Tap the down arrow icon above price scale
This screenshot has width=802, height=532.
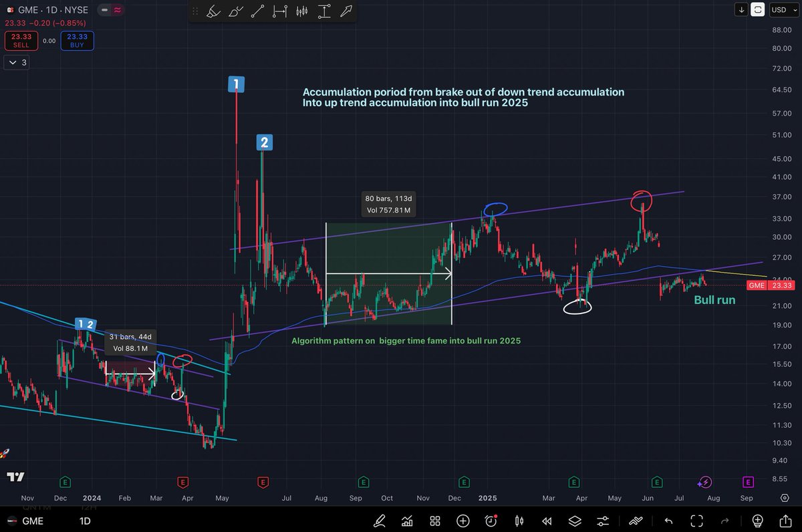(742, 9)
